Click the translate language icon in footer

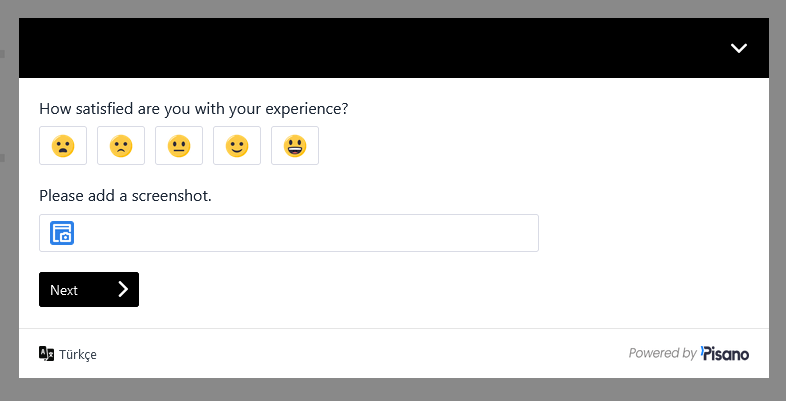46,353
